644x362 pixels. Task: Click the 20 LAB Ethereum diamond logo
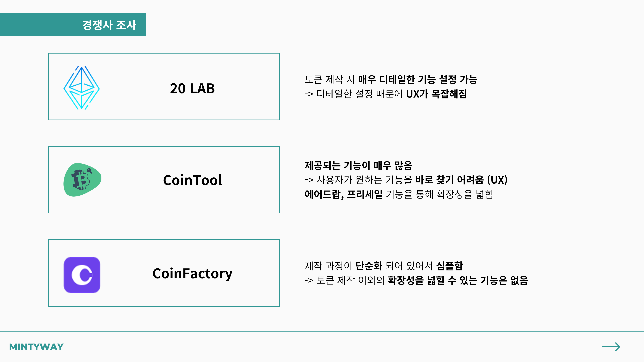coord(81,88)
